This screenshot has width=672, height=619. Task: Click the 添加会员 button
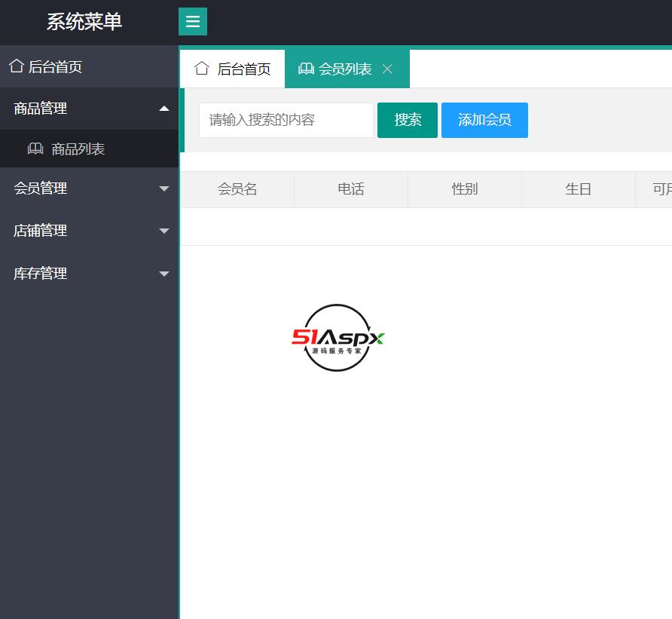(484, 120)
